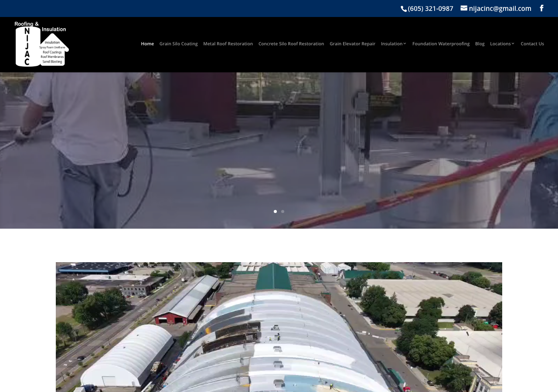This screenshot has height=392, width=558.
Task: Email nijacinc@gmail.com link
Action: (500, 8)
